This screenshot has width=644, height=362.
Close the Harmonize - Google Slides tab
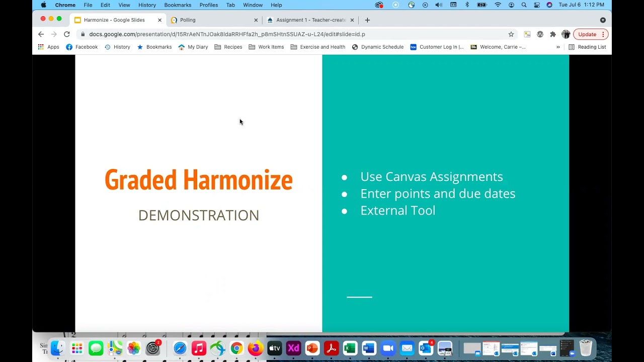[x=159, y=20]
